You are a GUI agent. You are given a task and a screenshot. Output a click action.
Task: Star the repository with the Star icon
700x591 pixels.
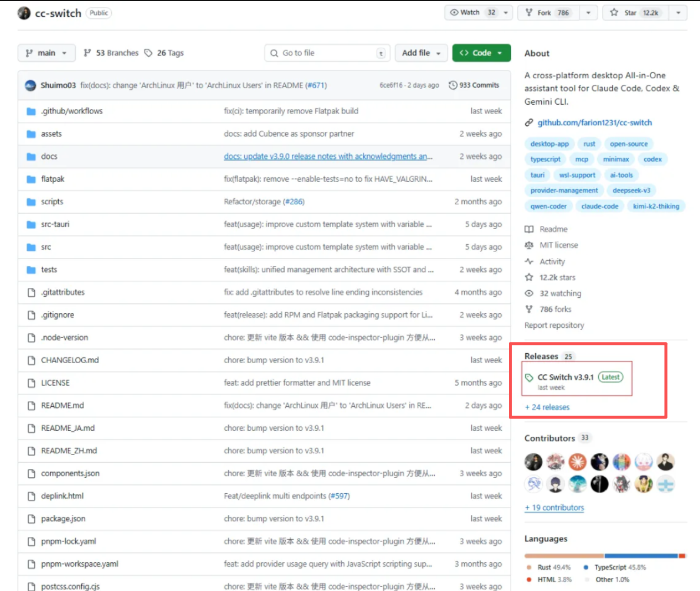coord(614,12)
